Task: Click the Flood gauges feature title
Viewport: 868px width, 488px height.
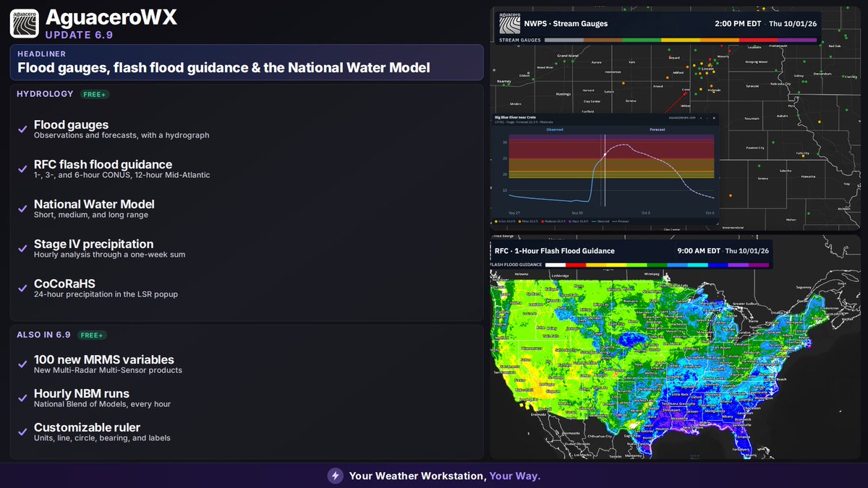Action: click(71, 125)
